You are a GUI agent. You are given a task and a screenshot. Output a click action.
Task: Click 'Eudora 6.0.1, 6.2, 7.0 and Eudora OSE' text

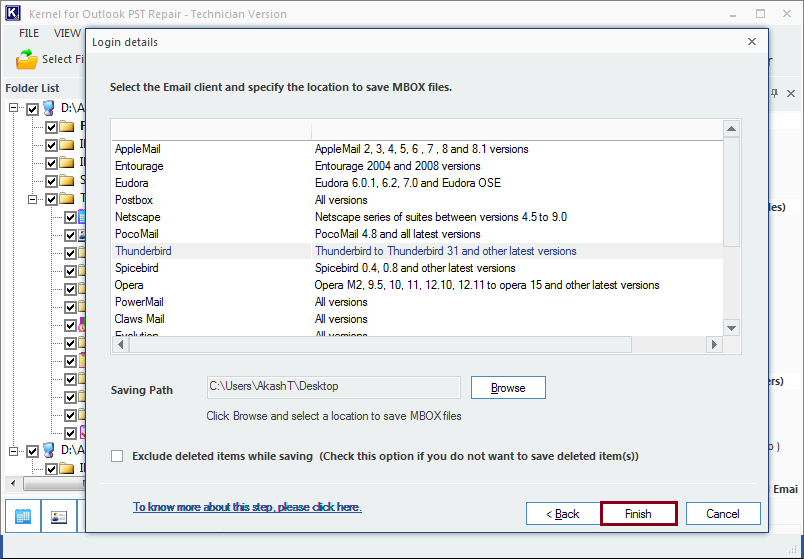(408, 183)
